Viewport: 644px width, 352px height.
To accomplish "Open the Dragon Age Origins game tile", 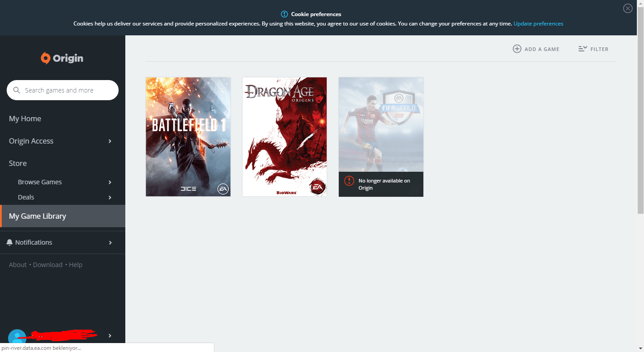I will 285,137.
